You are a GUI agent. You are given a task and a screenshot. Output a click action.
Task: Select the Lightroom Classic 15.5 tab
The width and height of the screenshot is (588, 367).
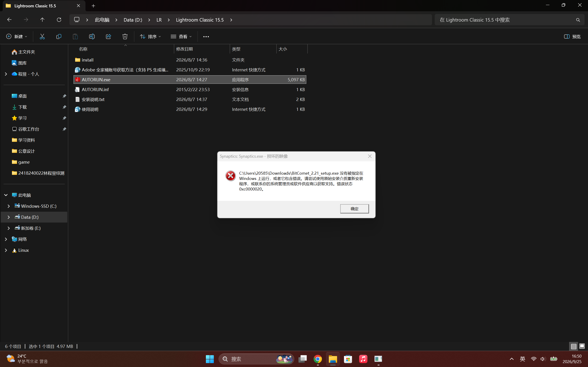(44, 6)
